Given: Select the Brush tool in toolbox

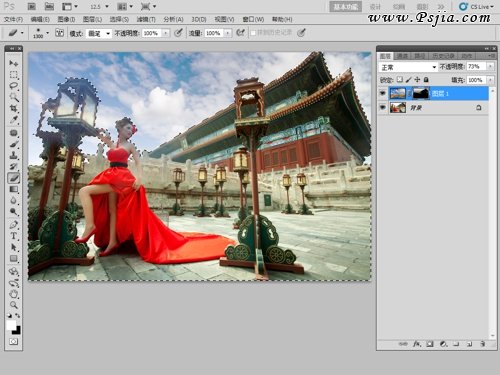Looking at the screenshot, I should point(13,144).
